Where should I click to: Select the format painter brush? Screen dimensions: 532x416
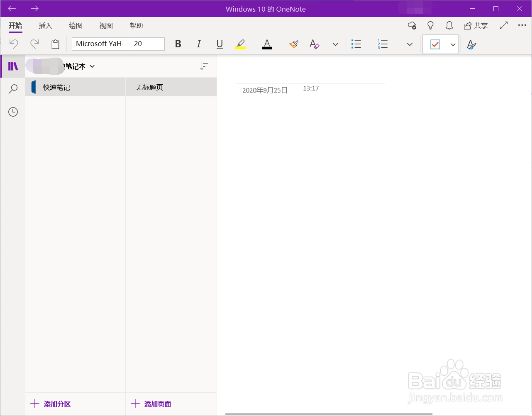[x=294, y=44]
